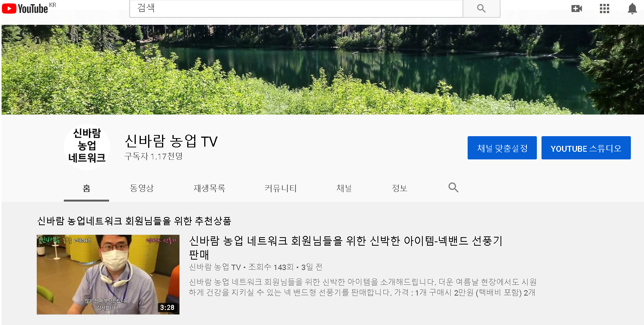Open the notifications bell
644x325 pixels.
click(x=632, y=9)
